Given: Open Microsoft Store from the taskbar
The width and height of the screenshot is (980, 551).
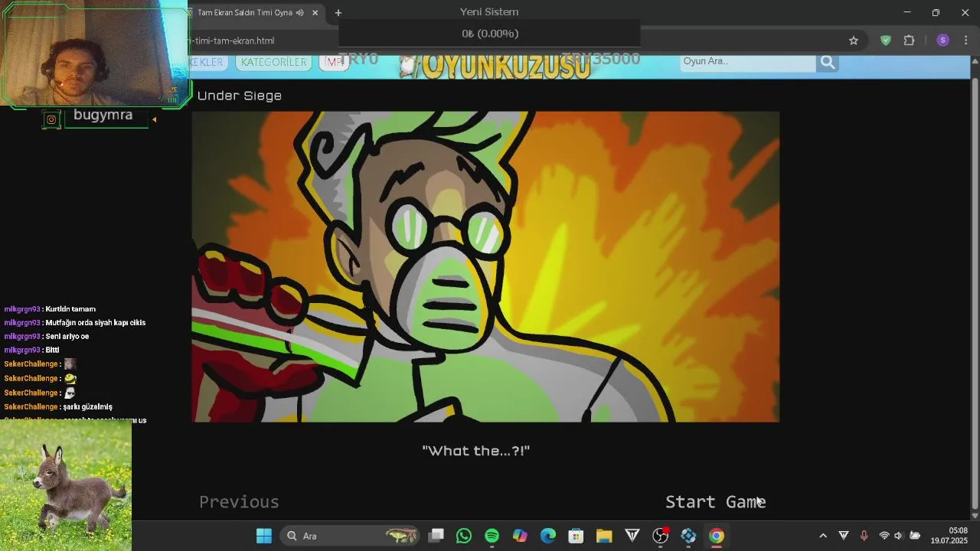Looking at the screenshot, I should coord(576,536).
